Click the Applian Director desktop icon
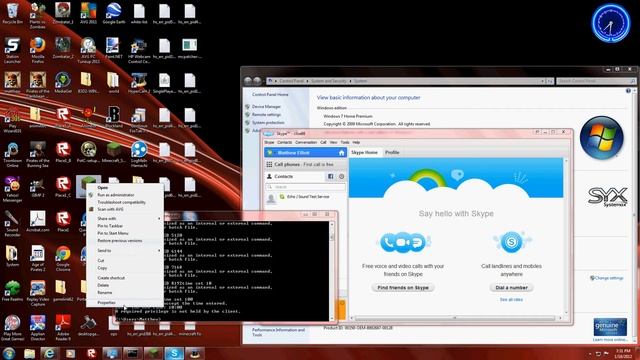Viewport: 640px width, 360px height. coord(38,328)
